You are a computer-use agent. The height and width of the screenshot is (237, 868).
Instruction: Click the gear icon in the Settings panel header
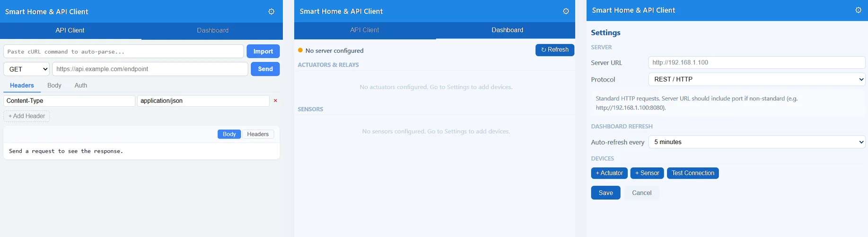859,10
